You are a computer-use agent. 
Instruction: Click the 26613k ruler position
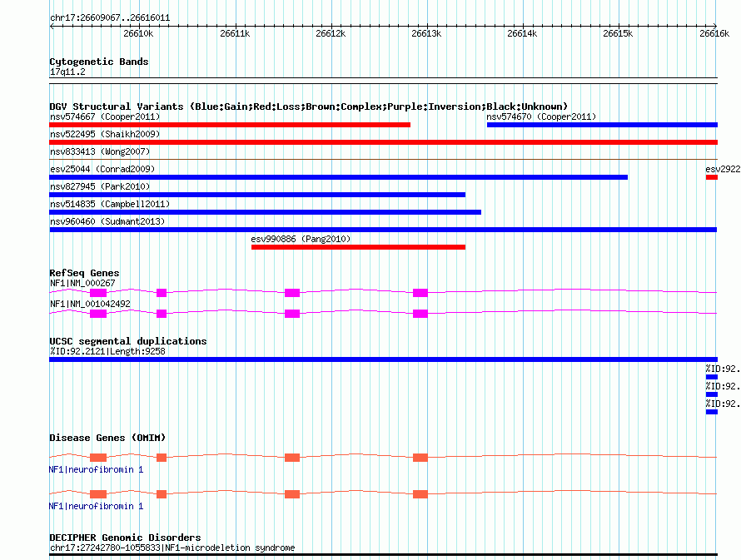click(426, 33)
